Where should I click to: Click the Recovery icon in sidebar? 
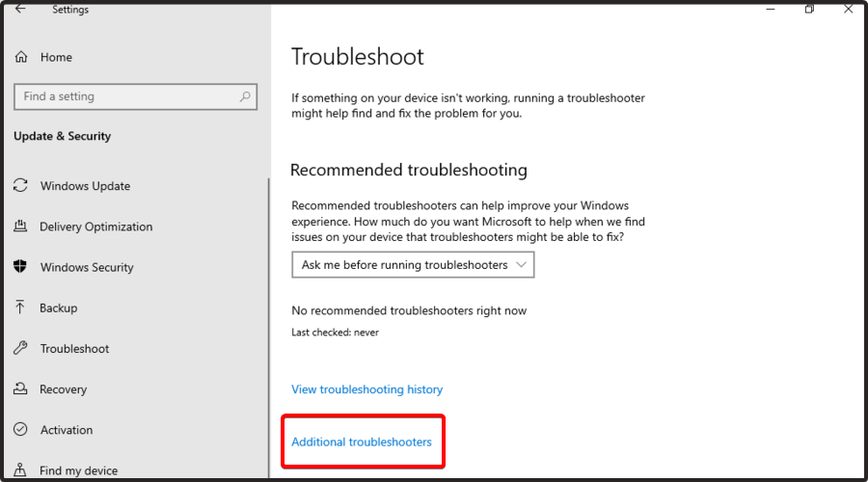point(20,388)
